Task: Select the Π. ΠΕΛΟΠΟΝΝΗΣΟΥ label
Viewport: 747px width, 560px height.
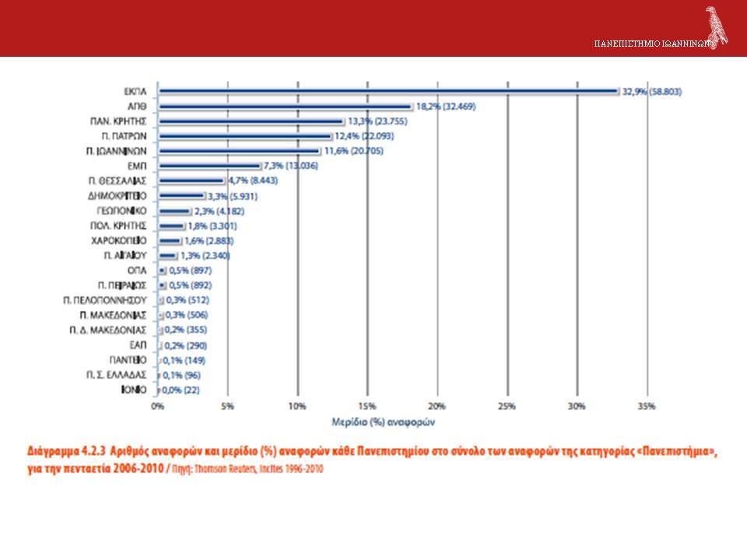Action: [x=105, y=300]
